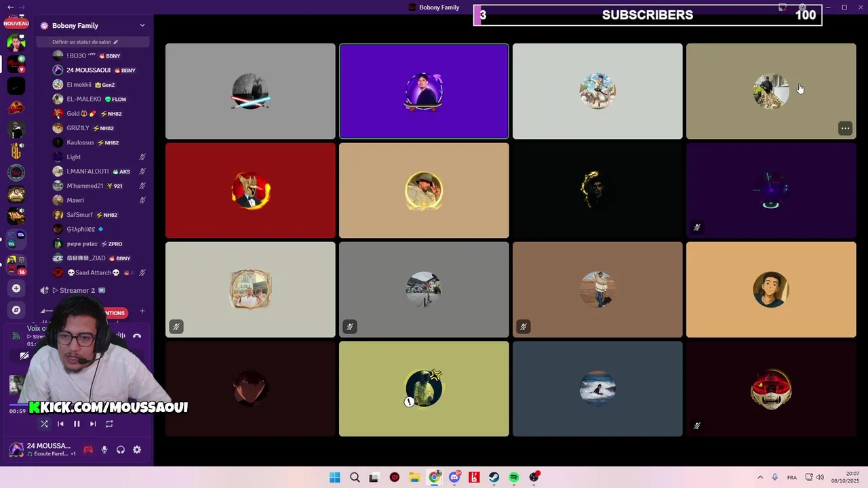Disconnect from voice call
Viewport: 868px width, 488px height.
point(137,335)
